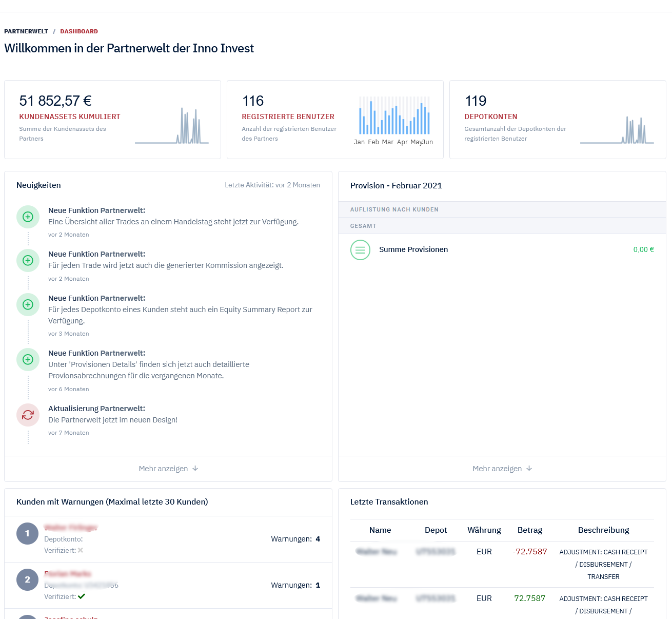The image size is (672, 619).
Task: Click the 0,00 € provision amount
Action: click(644, 249)
